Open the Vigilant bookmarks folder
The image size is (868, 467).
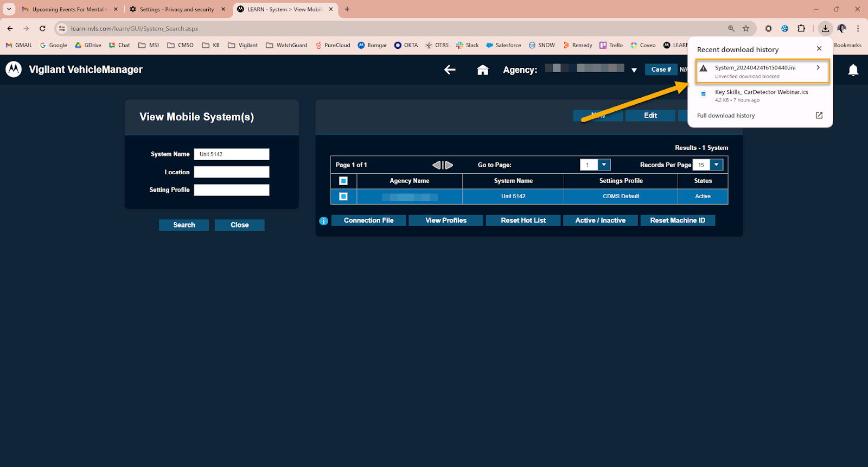click(x=242, y=45)
